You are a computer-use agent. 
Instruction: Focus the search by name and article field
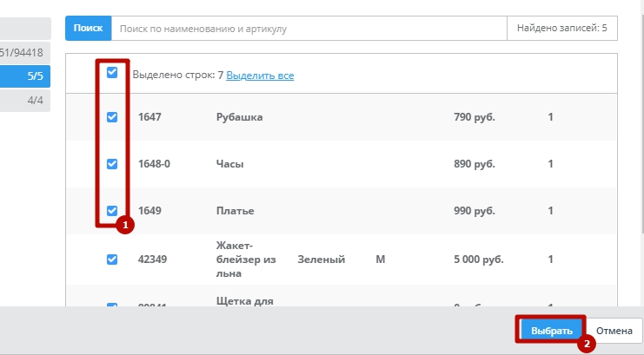[309, 29]
